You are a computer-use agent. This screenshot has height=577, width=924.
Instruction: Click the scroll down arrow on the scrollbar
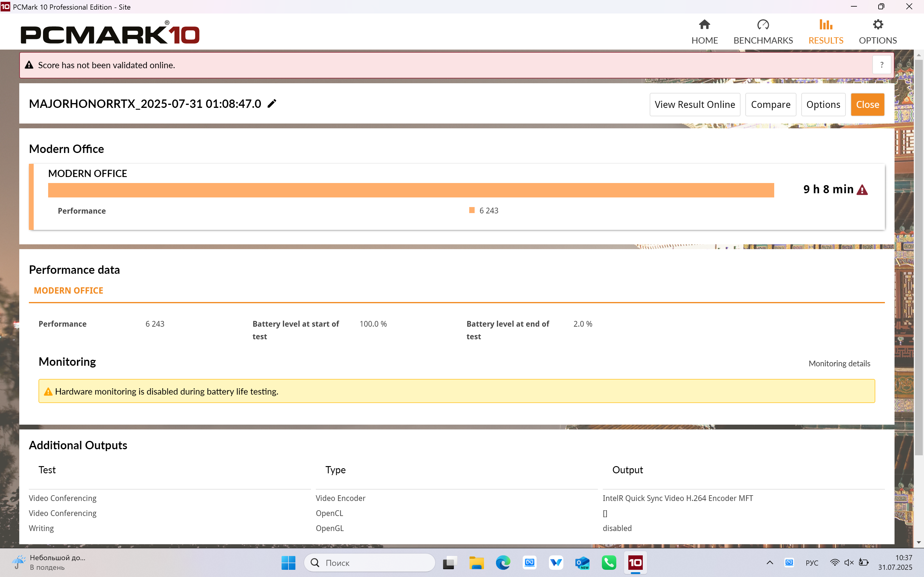919,542
